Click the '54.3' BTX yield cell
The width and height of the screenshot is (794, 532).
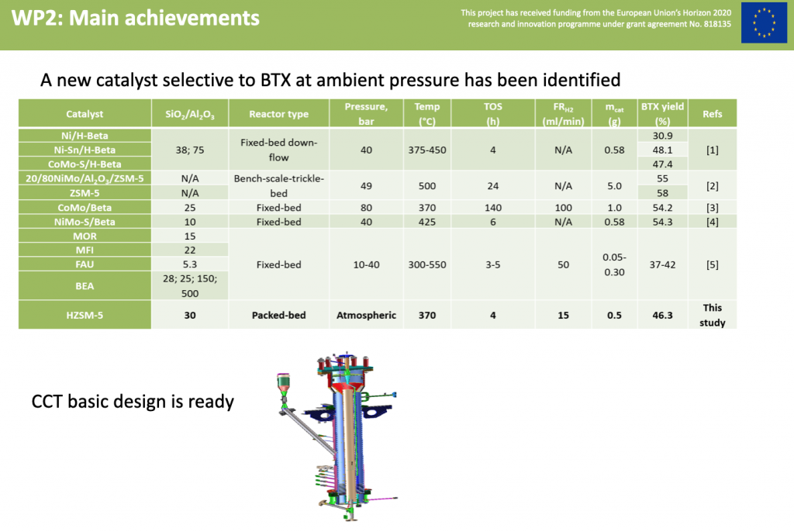coord(662,222)
